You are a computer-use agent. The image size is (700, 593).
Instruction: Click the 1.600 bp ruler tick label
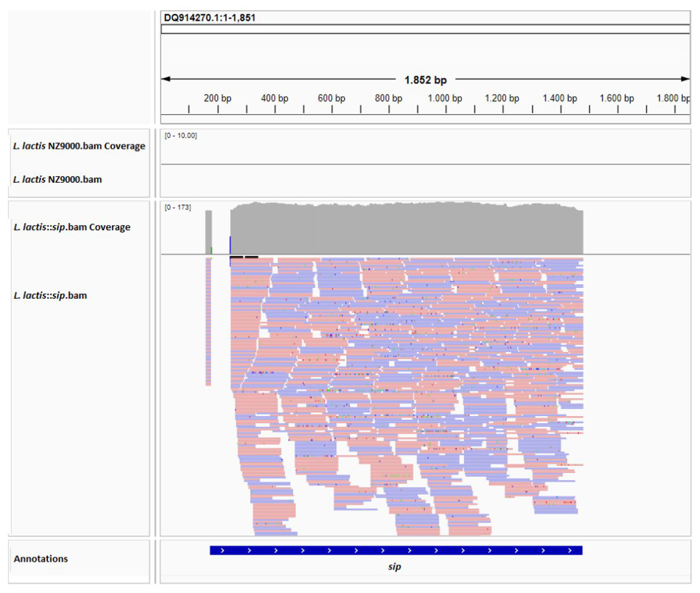617,98
